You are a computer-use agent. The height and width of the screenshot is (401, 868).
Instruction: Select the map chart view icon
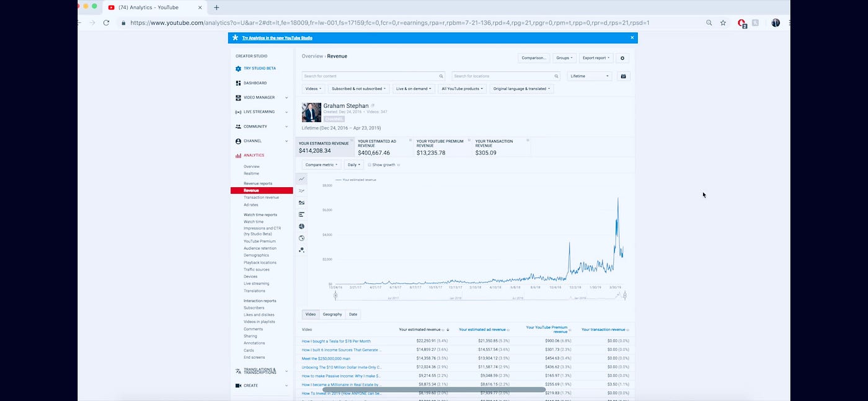click(x=301, y=238)
